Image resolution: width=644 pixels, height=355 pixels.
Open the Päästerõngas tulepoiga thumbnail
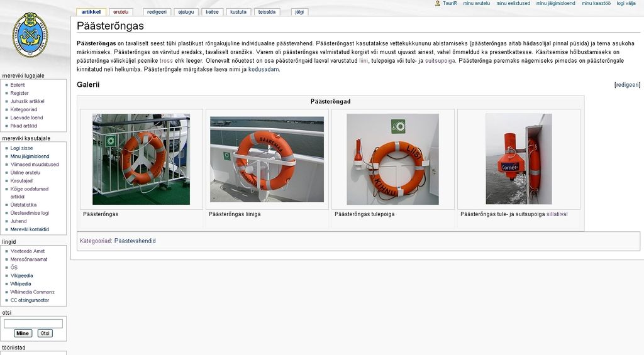click(392, 159)
